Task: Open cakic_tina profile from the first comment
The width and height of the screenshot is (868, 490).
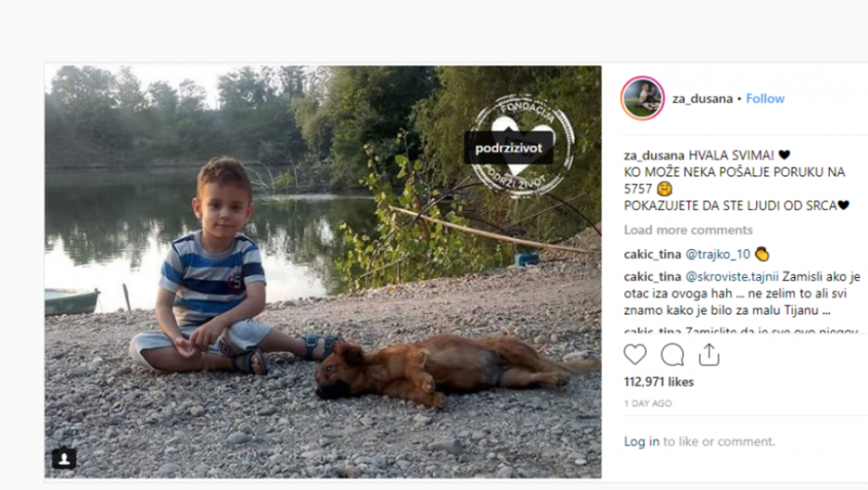Action: [652, 254]
